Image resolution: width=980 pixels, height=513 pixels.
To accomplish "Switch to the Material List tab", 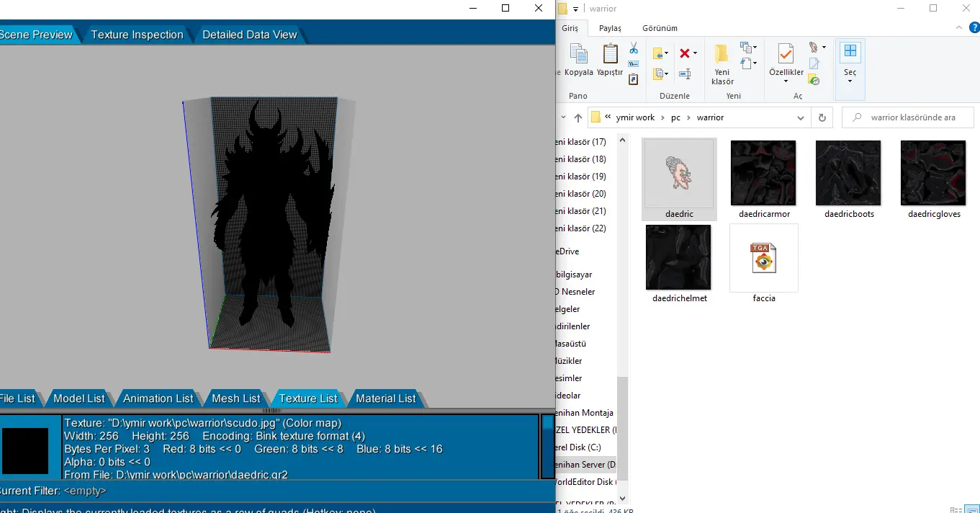I will coord(386,398).
